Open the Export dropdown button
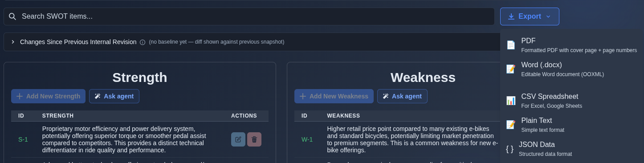 [x=530, y=16]
